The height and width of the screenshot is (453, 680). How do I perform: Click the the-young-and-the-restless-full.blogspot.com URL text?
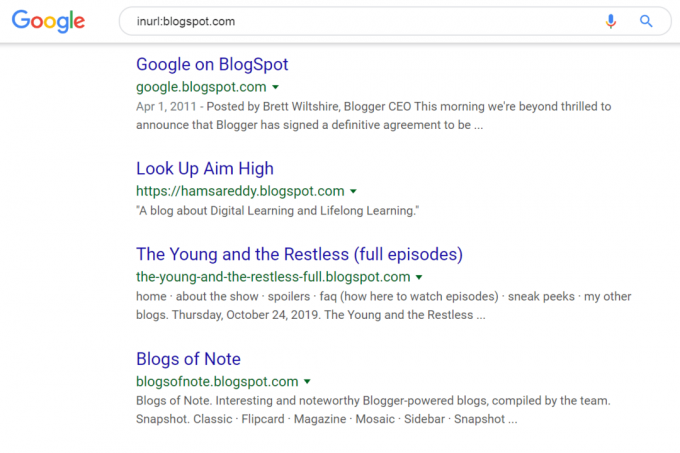pos(273,277)
